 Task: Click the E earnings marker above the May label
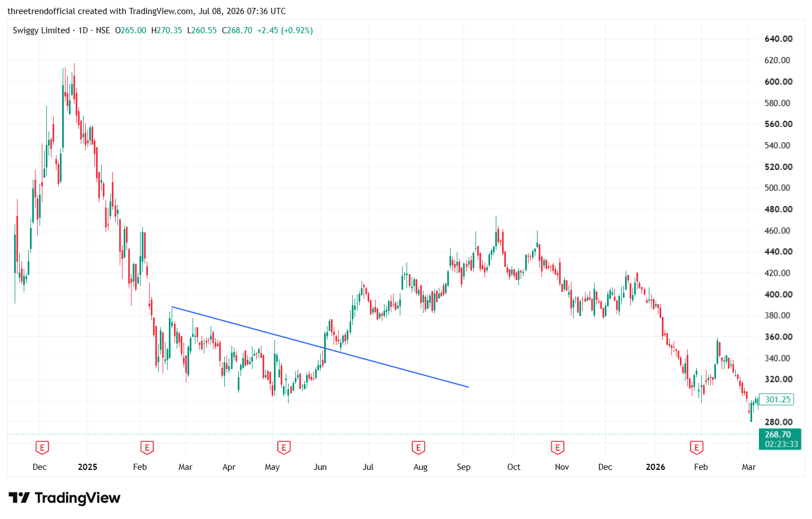pos(283,448)
